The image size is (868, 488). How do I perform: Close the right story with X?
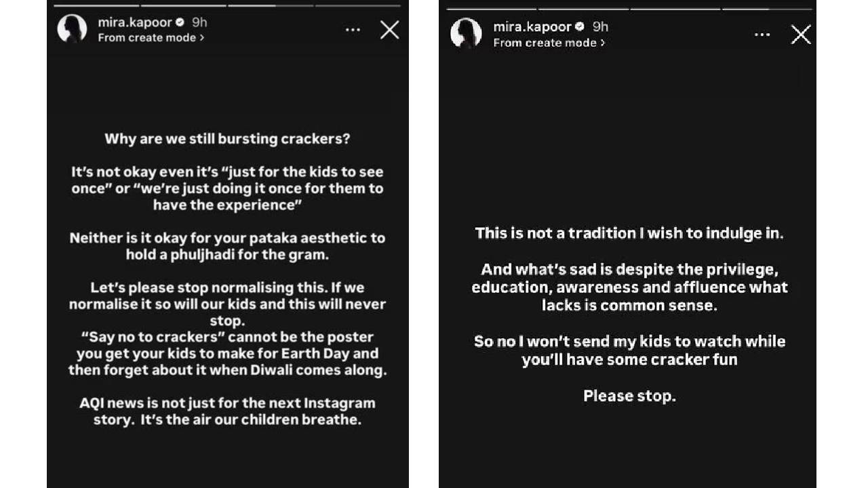(x=801, y=35)
